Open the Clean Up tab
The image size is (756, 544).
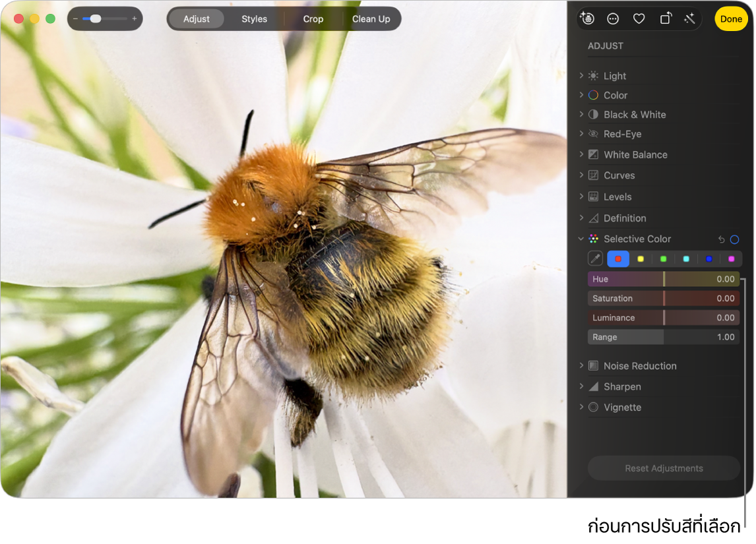(371, 18)
